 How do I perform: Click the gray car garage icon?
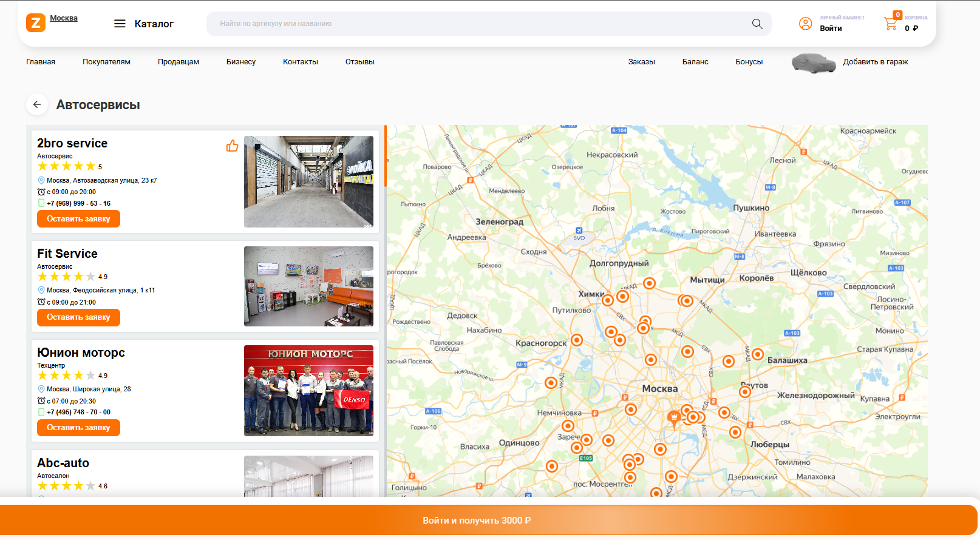[x=814, y=62]
